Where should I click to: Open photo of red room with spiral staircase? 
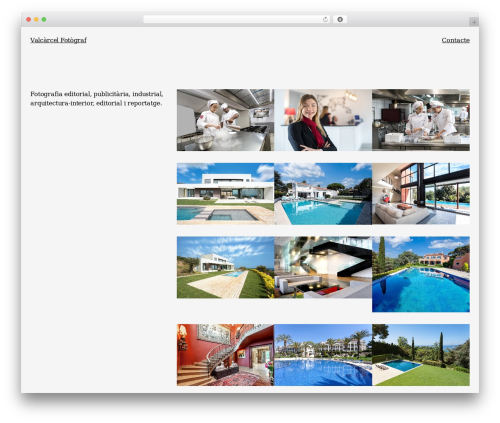225,355
